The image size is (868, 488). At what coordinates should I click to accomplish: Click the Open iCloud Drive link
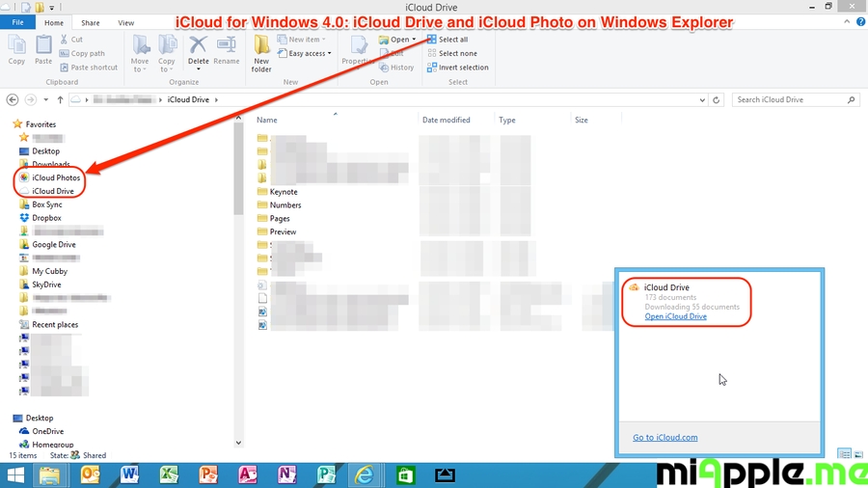[675, 316]
